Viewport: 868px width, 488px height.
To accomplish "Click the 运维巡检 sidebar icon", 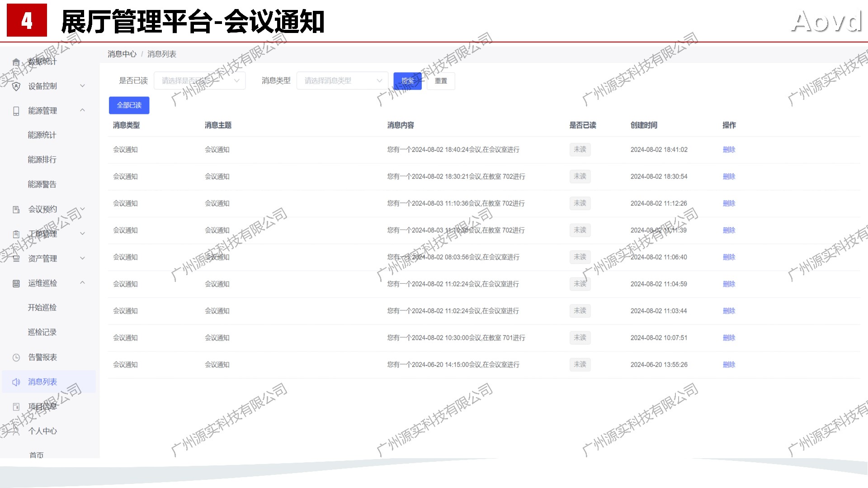I will pos(16,283).
